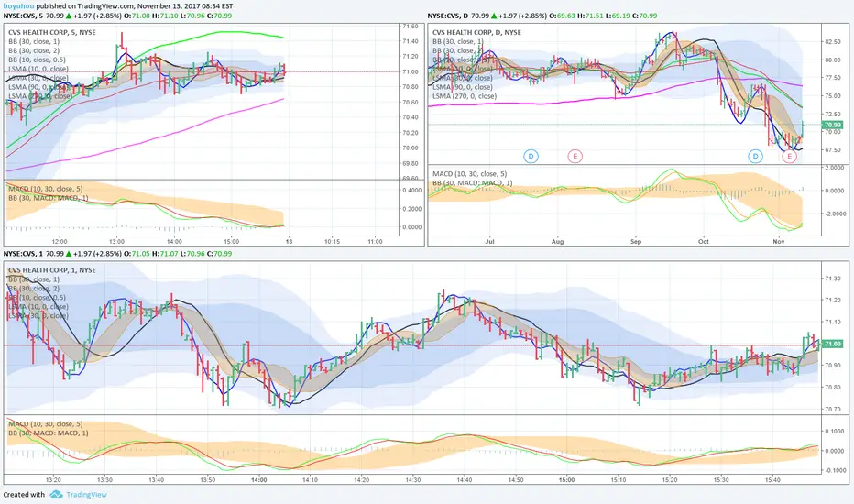Select CVS HEALTH CORP, 5, NYSE legend title

pyautogui.click(x=51, y=32)
